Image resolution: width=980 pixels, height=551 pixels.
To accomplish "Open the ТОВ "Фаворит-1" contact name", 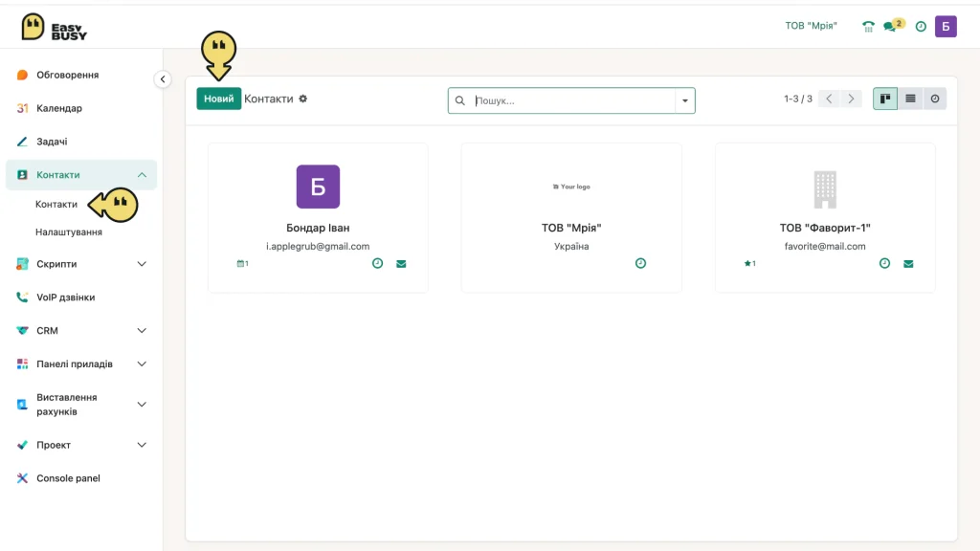I will click(x=825, y=228).
